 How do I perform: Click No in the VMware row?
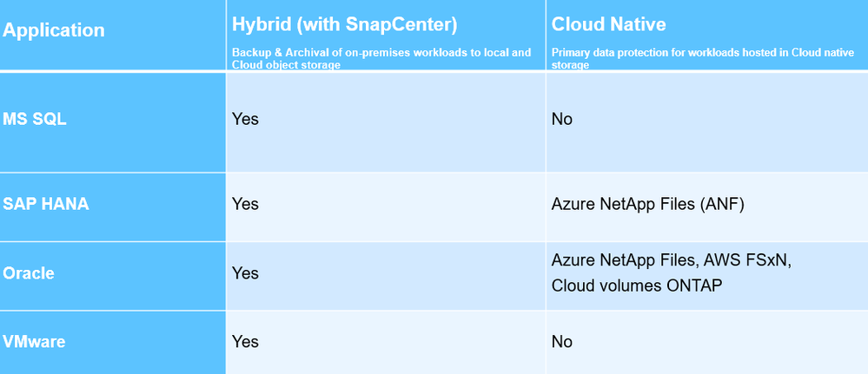pyautogui.click(x=562, y=342)
